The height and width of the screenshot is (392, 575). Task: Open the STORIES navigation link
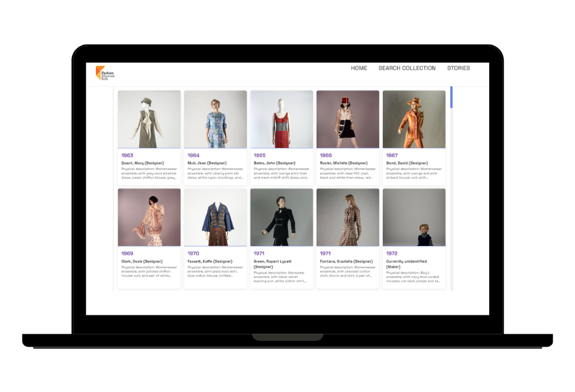458,68
